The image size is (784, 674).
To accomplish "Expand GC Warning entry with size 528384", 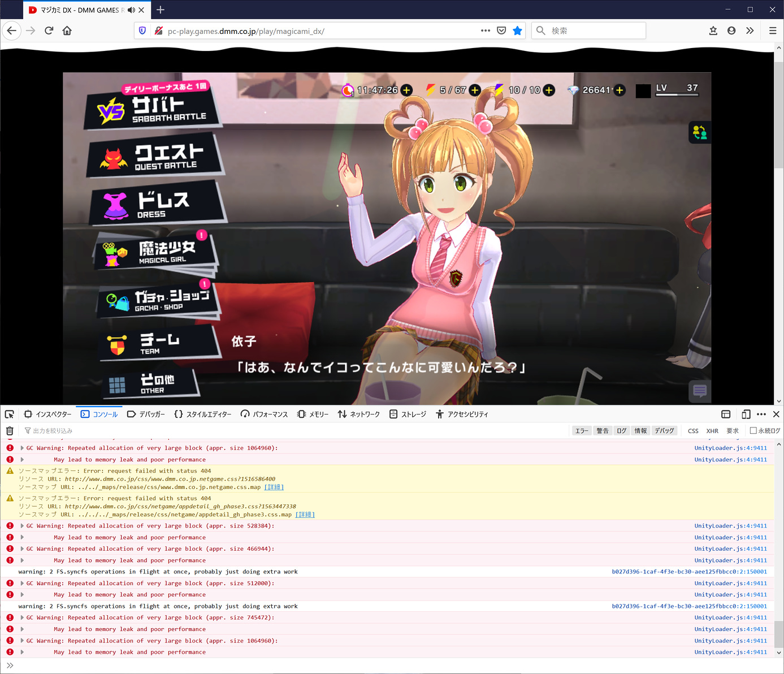I will coord(22,526).
